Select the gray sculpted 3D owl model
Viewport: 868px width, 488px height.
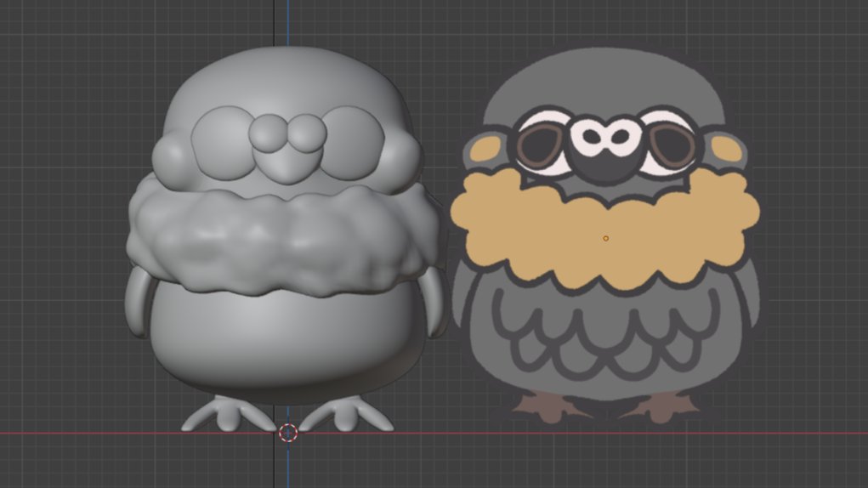285,239
